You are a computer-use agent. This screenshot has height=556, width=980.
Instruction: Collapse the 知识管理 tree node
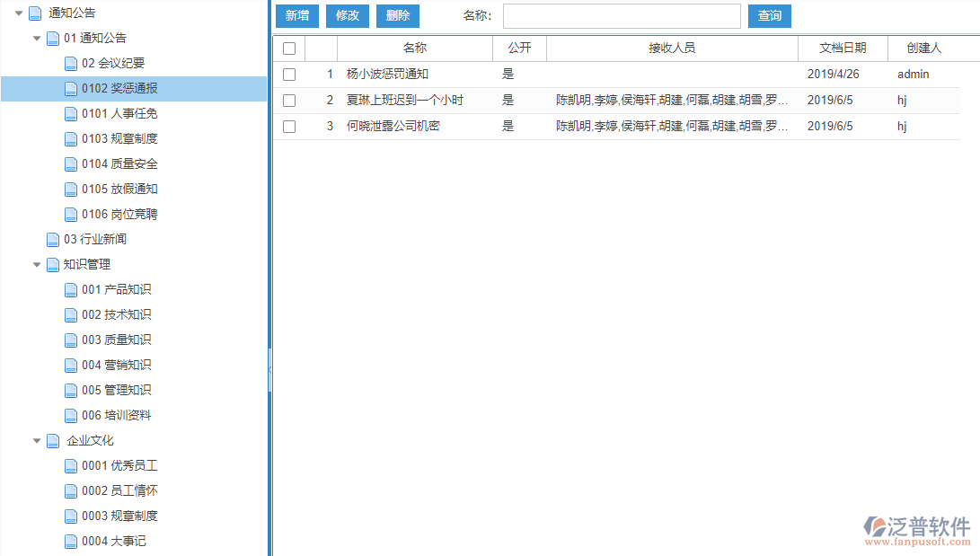click(37, 264)
